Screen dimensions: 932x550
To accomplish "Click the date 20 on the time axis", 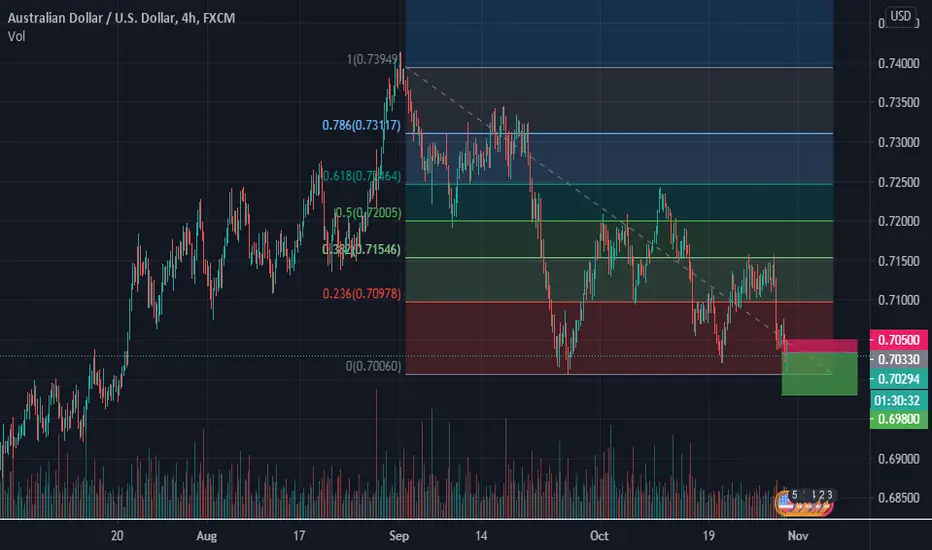I will pyautogui.click(x=117, y=536).
